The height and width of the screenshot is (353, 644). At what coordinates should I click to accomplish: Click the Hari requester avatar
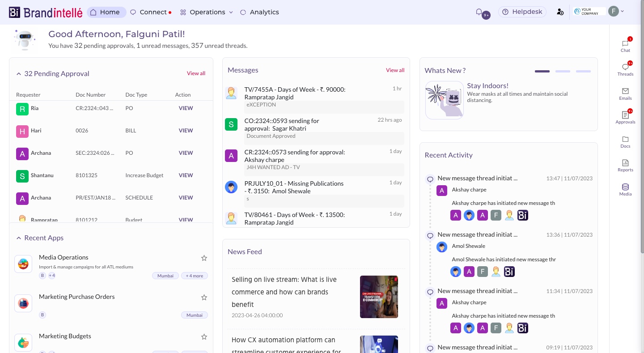pyautogui.click(x=22, y=131)
